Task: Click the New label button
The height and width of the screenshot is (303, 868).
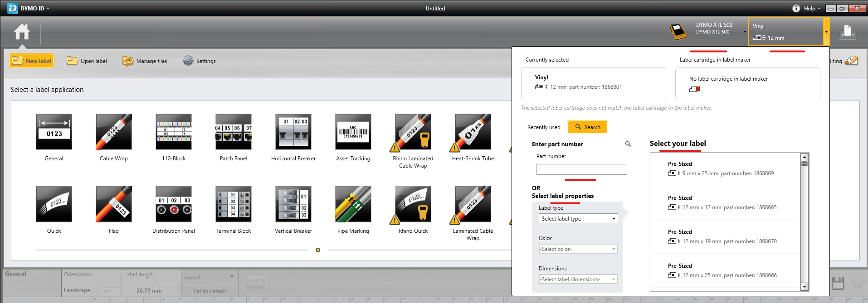Action: pyautogui.click(x=32, y=61)
